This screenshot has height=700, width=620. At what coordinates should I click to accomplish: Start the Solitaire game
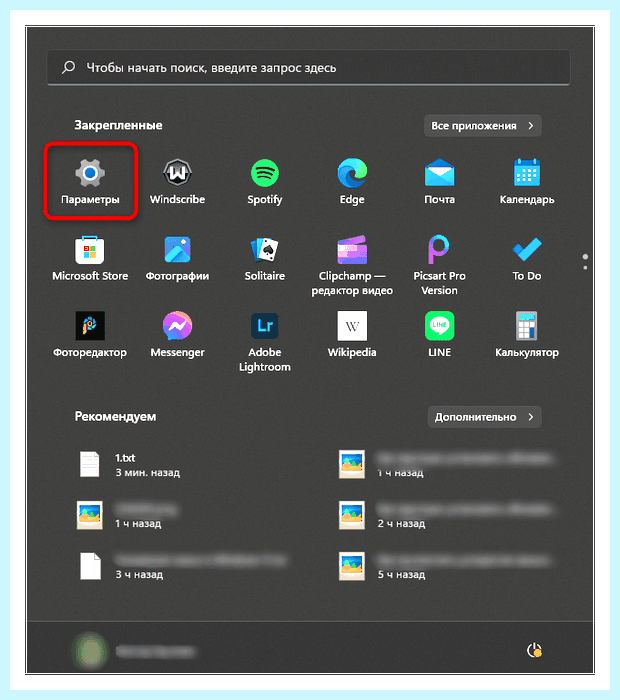pos(265,258)
